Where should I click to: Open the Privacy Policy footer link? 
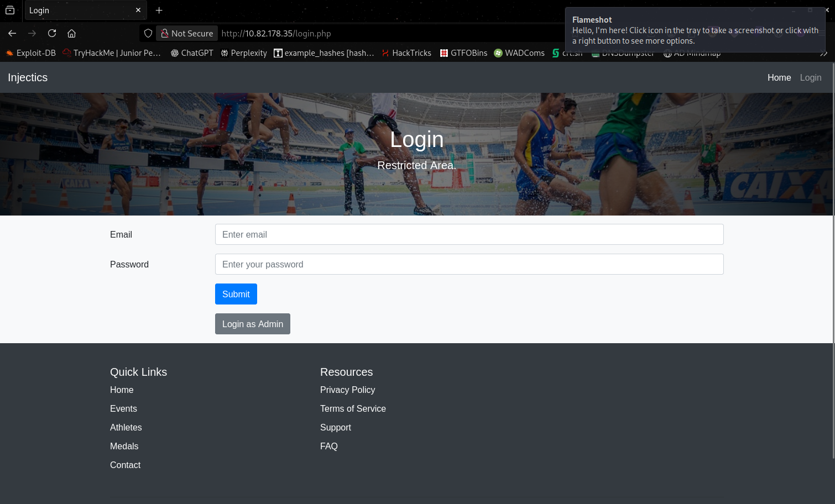347,390
